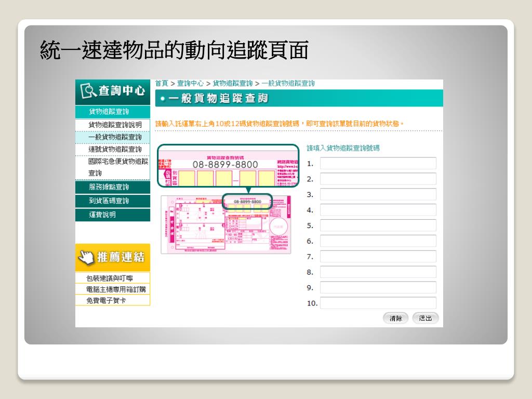
Task: Click 查詢中心 breadcrumb link
Action: coord(190,83)
